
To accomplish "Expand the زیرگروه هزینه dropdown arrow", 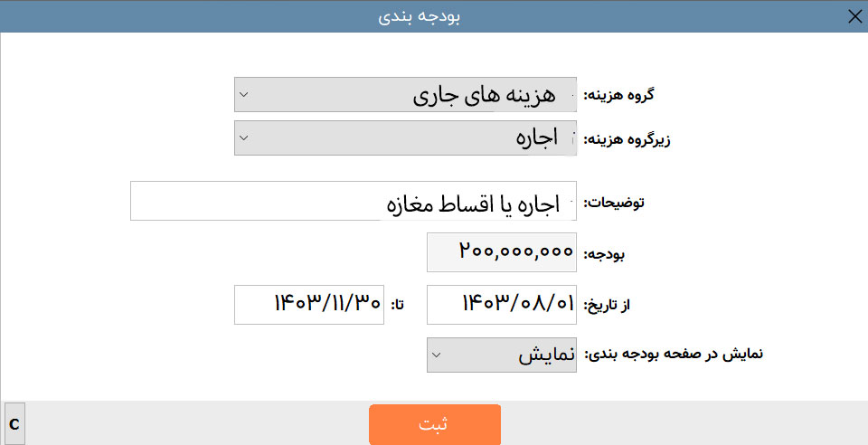I will pos(243,137).
